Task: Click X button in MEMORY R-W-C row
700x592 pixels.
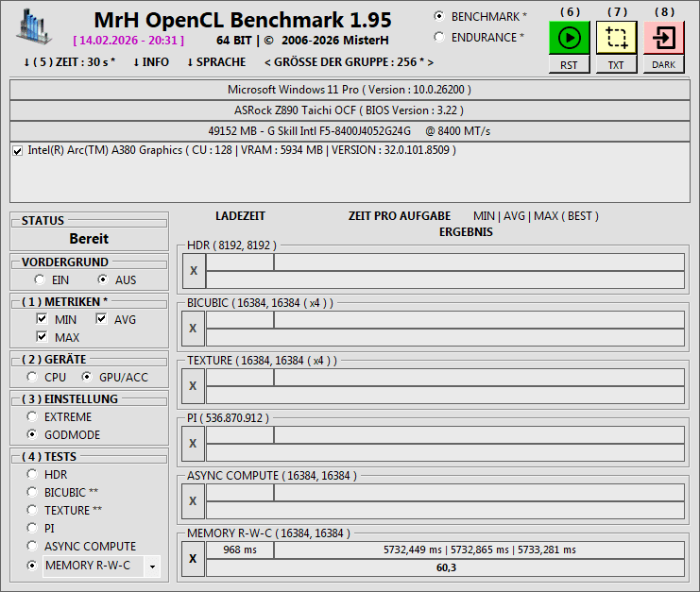Action: point(193,559)
